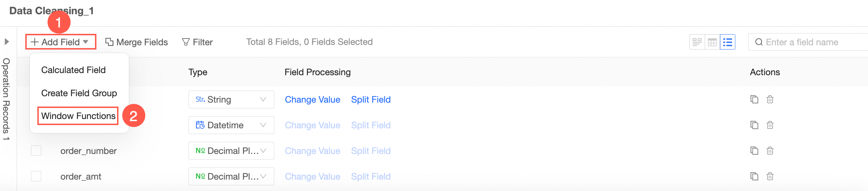Switch to the card layout view

click(697, 42)
